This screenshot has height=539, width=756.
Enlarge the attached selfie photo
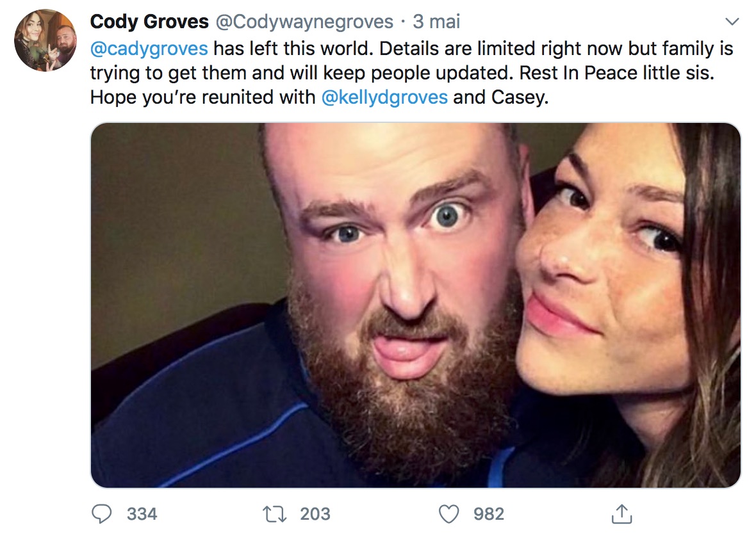click(416, 305)
